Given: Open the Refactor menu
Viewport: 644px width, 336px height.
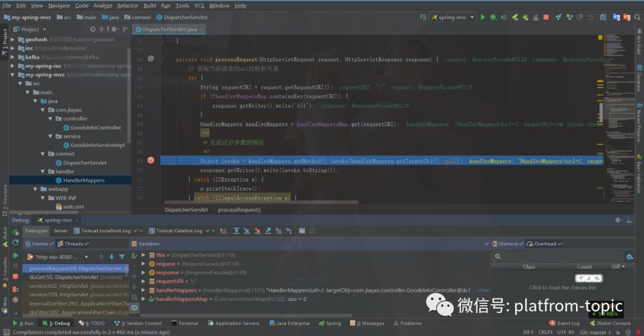Looking at the screenshot, I should tap(128, 5).
